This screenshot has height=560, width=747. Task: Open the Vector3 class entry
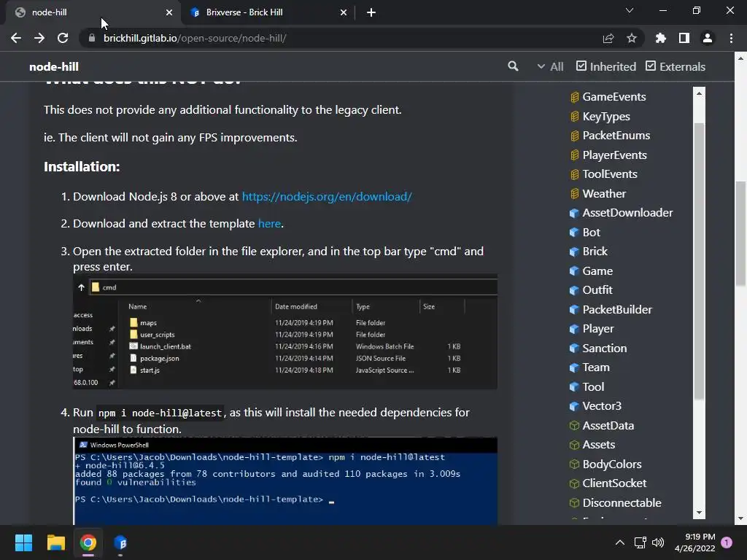click(x=595, y=405)
